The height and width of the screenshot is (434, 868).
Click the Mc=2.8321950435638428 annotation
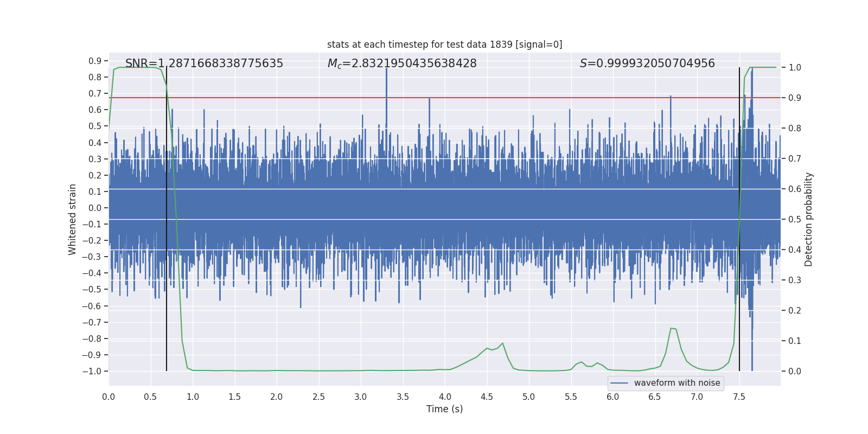402,63
